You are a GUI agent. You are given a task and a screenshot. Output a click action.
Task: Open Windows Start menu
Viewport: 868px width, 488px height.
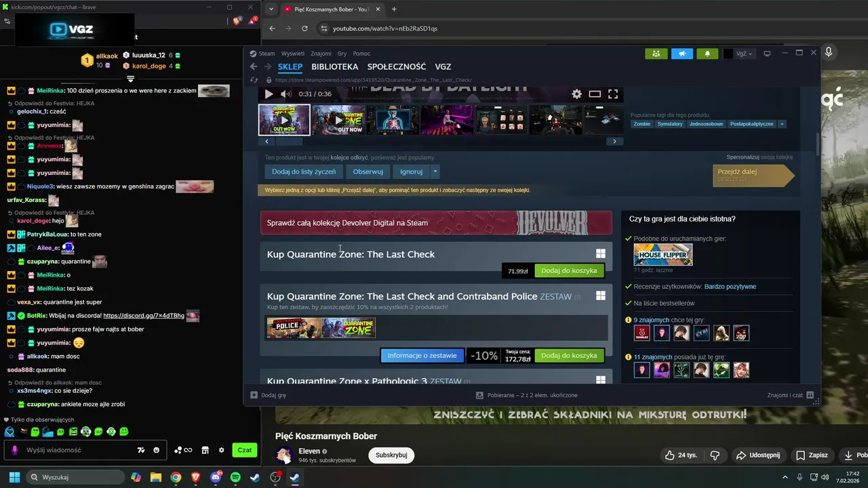click(14, 477)
